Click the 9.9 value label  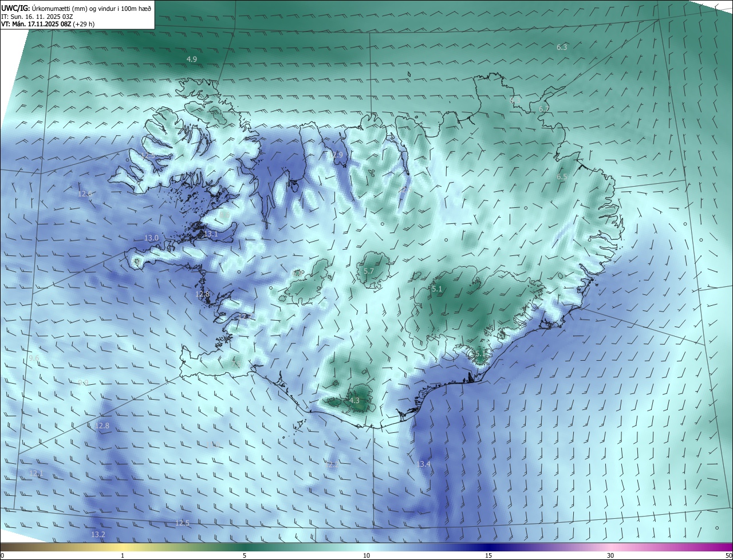pos(83,382)
